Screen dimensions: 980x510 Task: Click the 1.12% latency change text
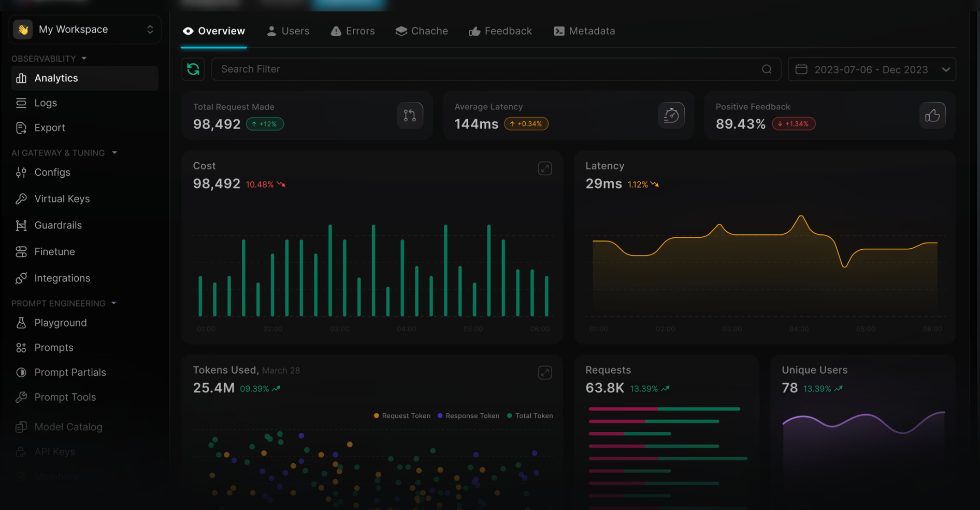(638, 185)
